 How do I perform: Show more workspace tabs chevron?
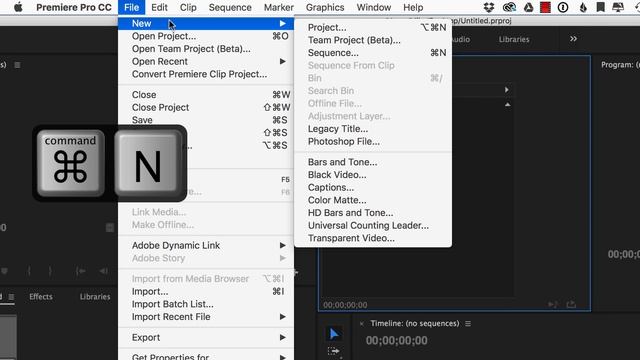(x=573, y=39)
